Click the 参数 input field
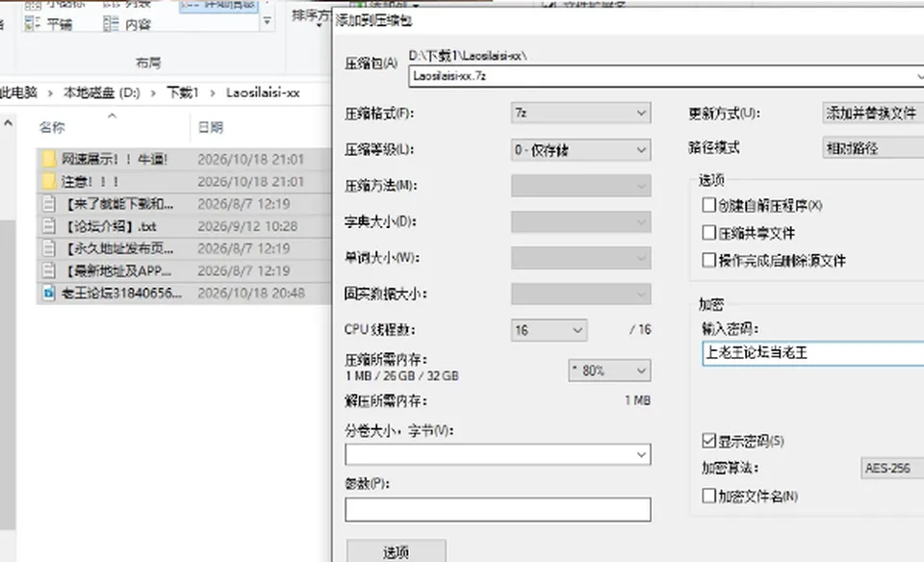Image resolution: width=924 pixels, height=562 pixels. tap(498, 510)
